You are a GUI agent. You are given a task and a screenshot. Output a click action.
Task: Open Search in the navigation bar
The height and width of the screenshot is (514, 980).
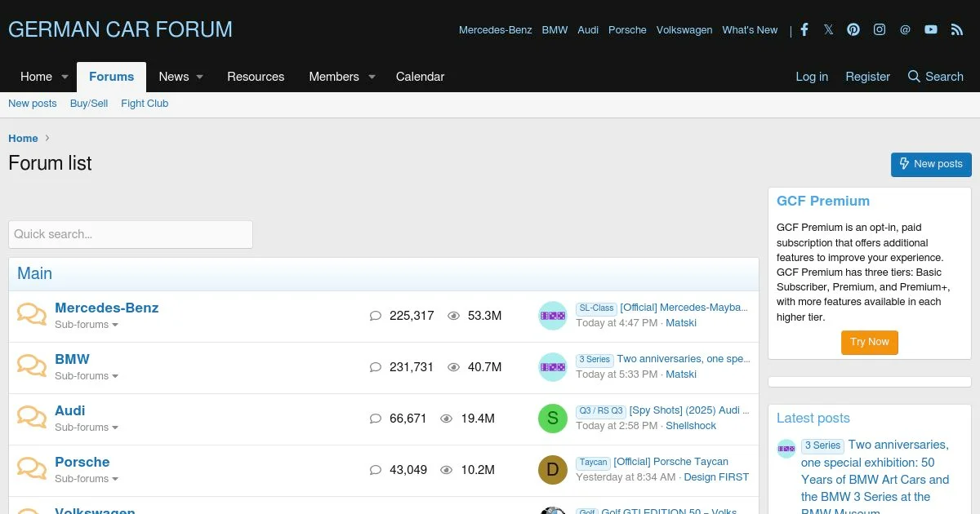point(936,77)
